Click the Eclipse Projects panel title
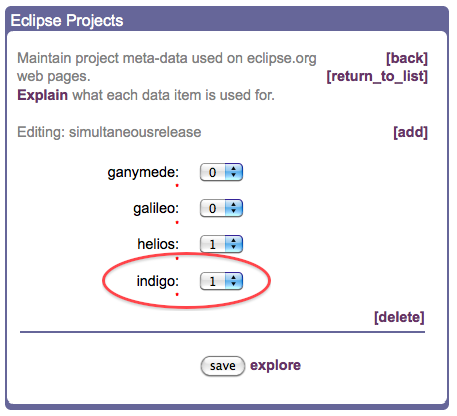This screenshot has height=416, width=457. [67, 21]
